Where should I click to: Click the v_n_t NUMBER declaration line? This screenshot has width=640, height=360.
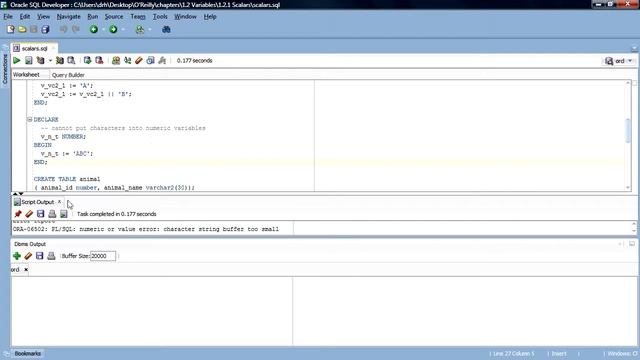point(63,137)
